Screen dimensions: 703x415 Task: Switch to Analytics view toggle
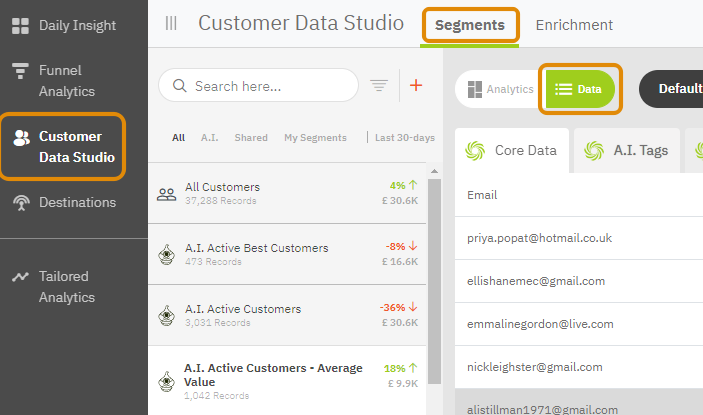498,89
